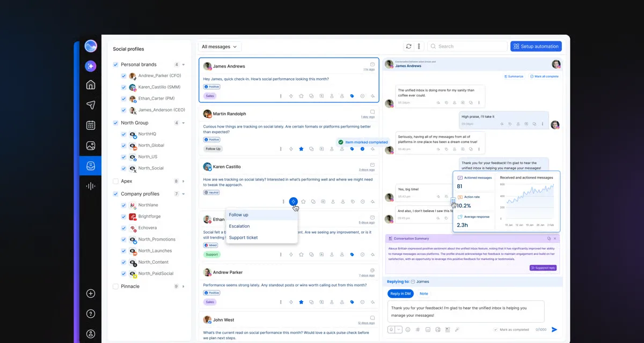Open the Calendar icon in the sidebar

[91, 125]
